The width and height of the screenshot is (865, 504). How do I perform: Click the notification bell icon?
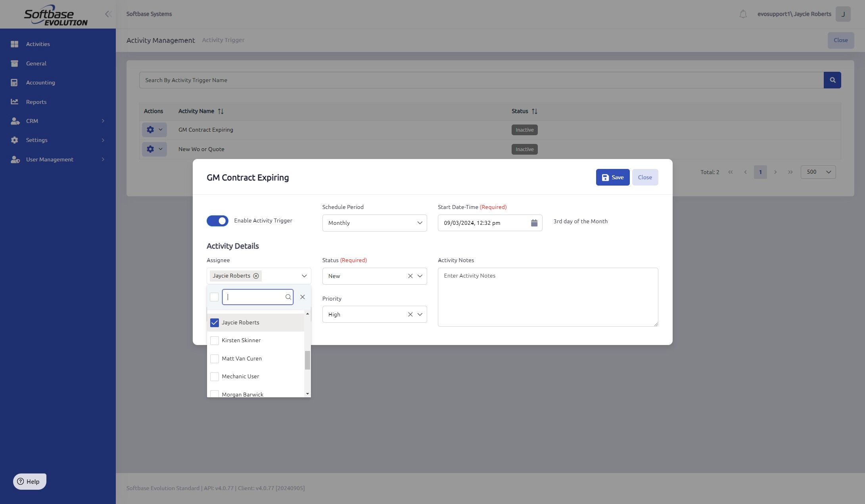tap(743, 14)
